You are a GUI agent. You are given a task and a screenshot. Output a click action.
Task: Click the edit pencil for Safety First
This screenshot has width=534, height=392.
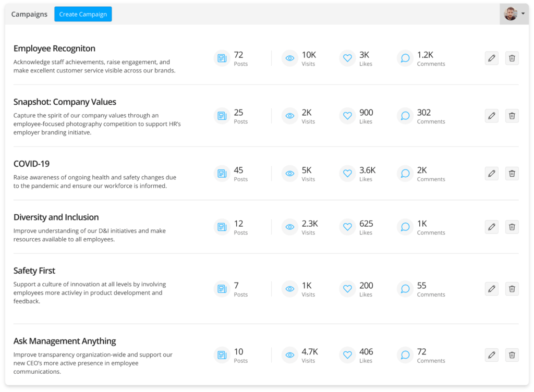[491, 288]
